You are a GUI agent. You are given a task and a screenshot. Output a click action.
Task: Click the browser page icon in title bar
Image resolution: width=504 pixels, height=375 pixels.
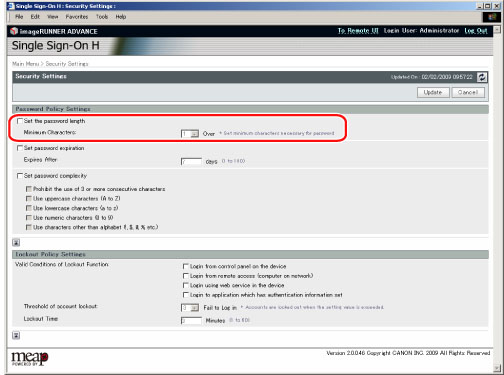click(x=11, y=6)
